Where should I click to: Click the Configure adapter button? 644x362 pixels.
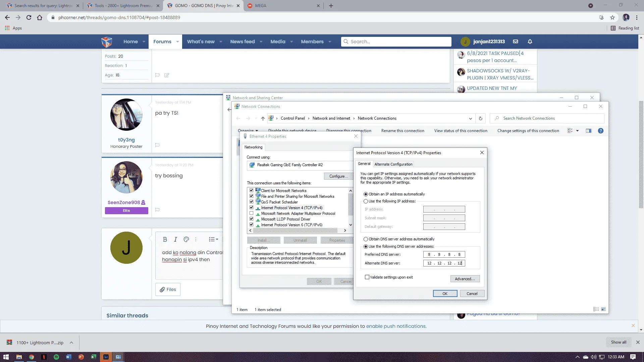(338, 176)
